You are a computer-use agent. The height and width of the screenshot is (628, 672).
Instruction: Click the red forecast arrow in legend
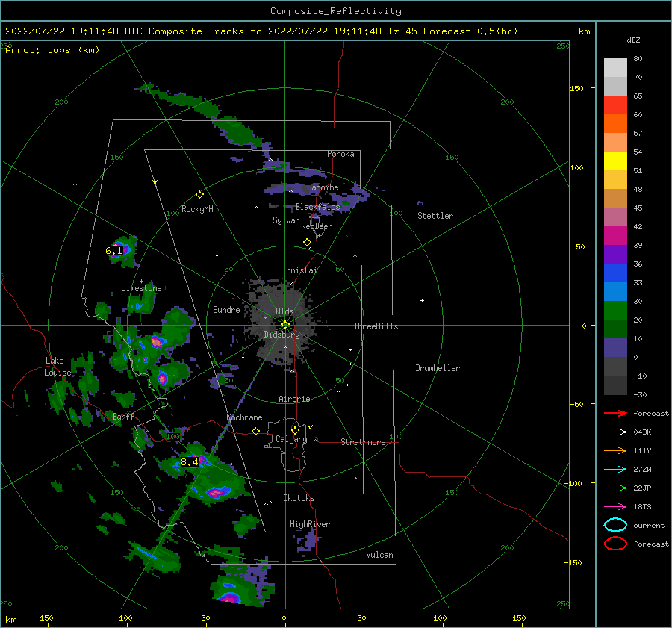coord(615,413)
